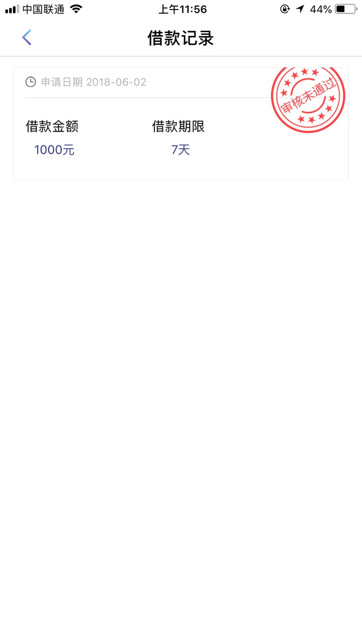Open the loan record card
Screen dimensions: 362x644
coord(181,124)
